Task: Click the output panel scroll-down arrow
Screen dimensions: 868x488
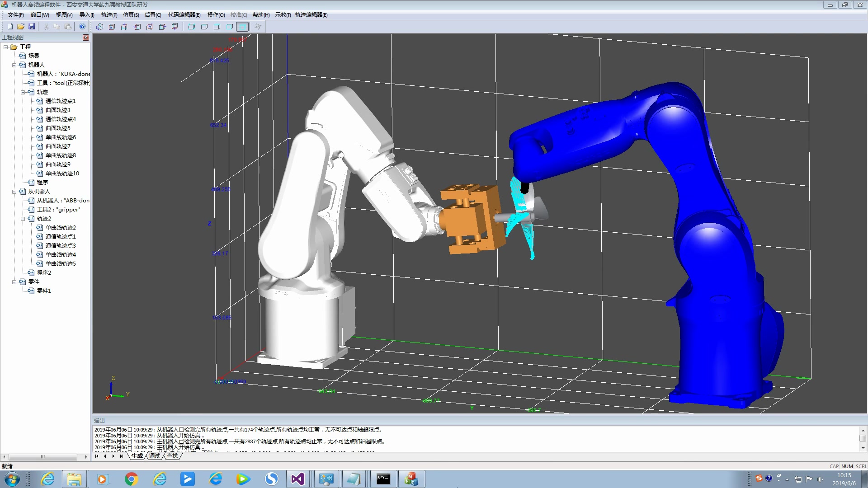Action: pos(863,448)
